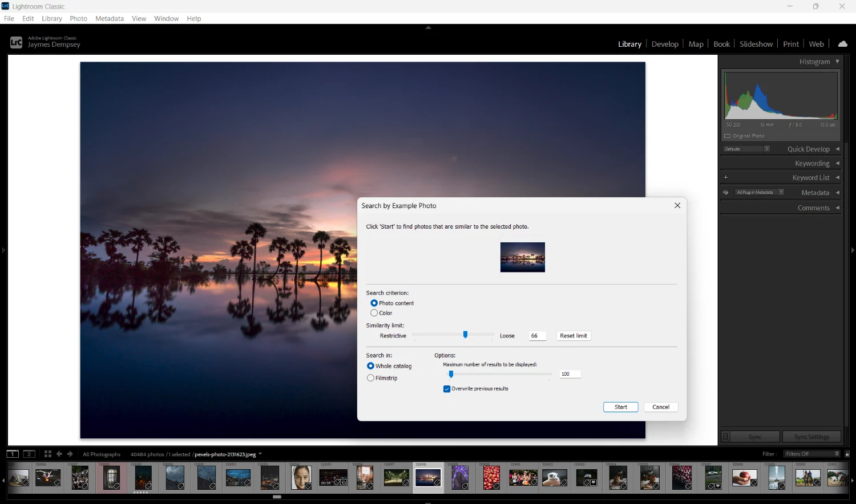Open the Quick Develop Defaults preset menu
856x504 pixels.
(x=745, y=149)
